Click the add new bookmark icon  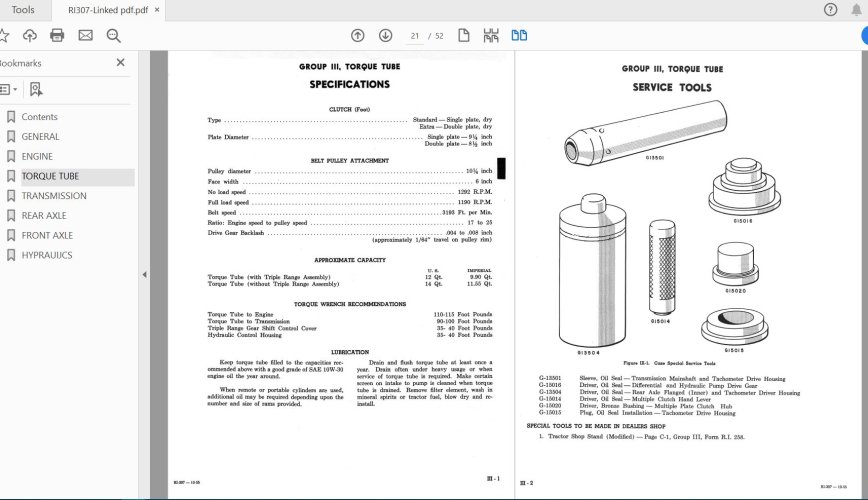click(x=36, y=89)
